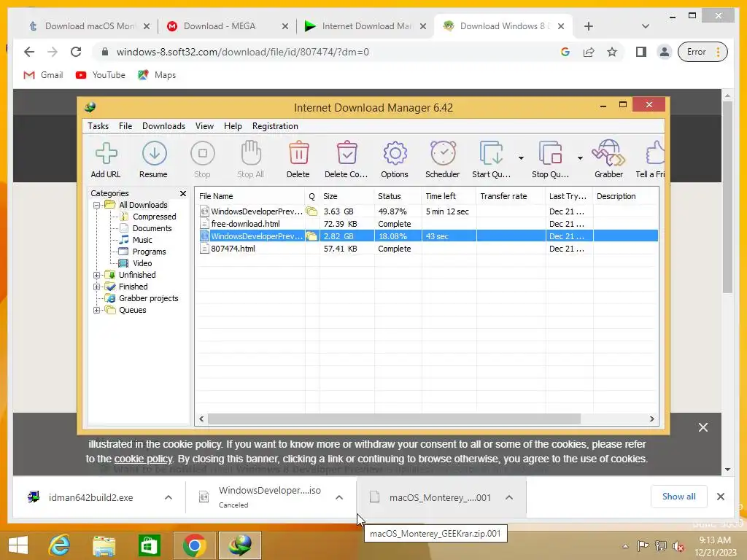Open the YouTube bookmark
This screenshot has width=747, height=560.
(101, 75)
